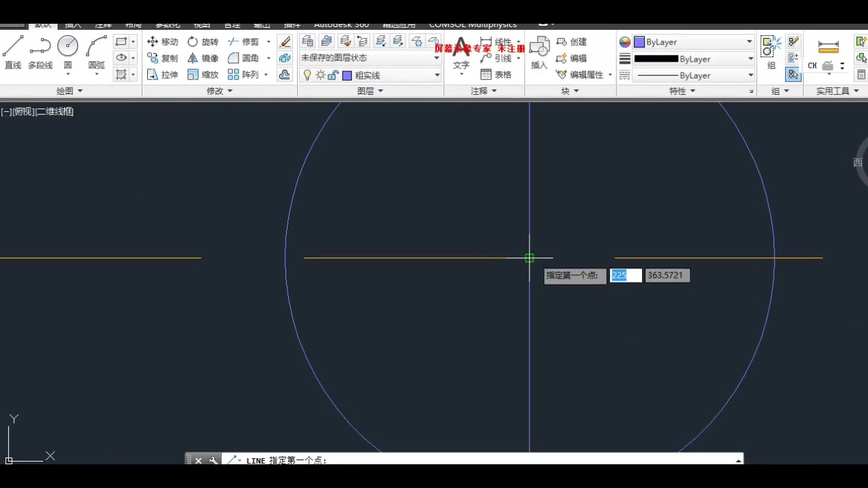Click the viewport [-] control
The image size is (868, 488).
point(6,112)
